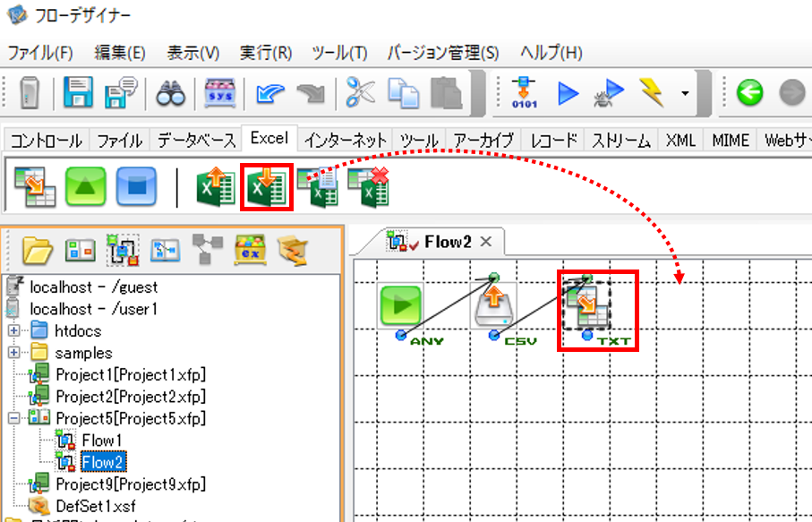Open the バージョン管理(S) menu

443,53
